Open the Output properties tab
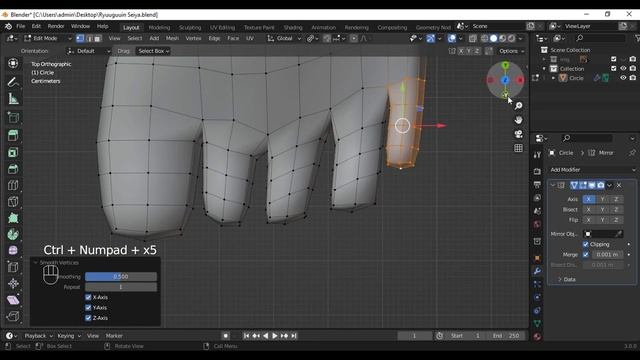This screenshot has height=360, width=640. tap(537, 184)
